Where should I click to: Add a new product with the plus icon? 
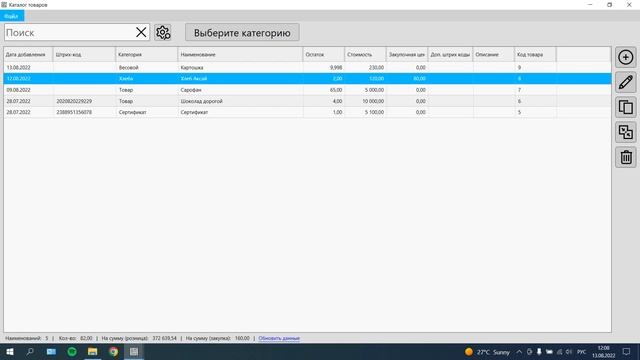(x=625, y=58)
